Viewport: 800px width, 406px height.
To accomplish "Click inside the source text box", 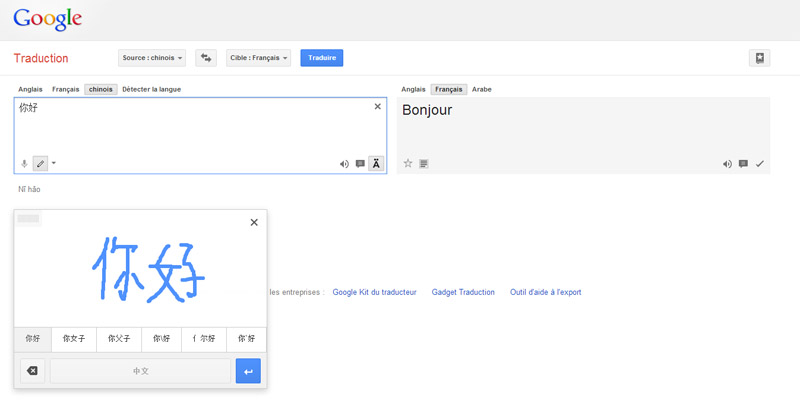I will click(x=200, y=135).
